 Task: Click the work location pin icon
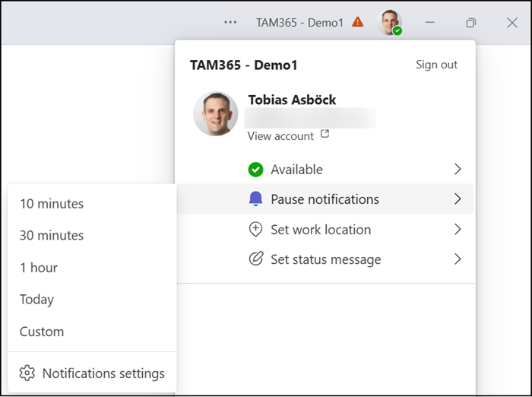click(x=255, y=229)
